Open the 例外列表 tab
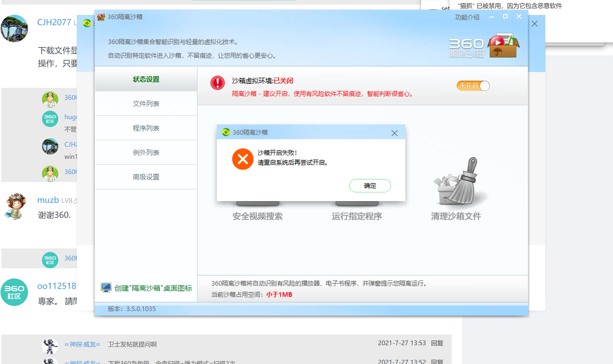This screenshot has height=364, width=613. coord(146,152)
